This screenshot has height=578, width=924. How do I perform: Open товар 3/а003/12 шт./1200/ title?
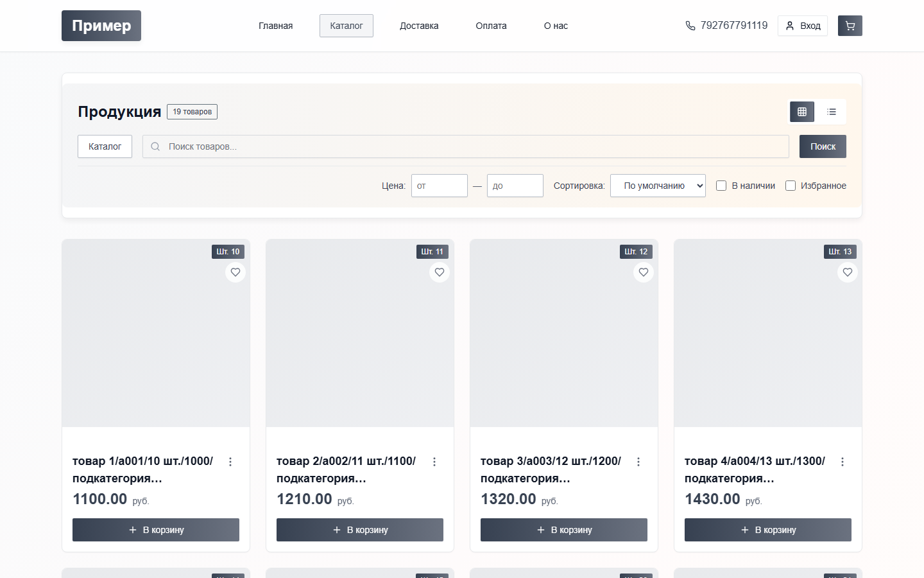pos(551,469)
